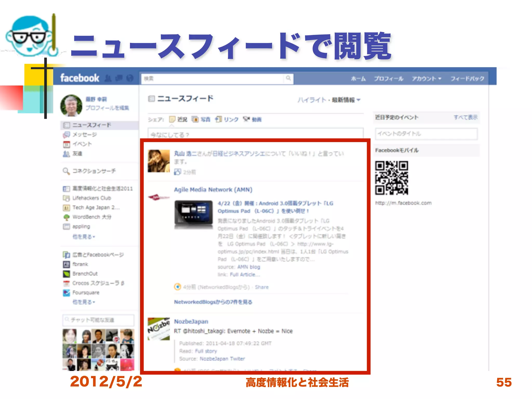The image size is (532, 399).
Task: Choose 写真 share option
Action: [x=201, y=119]
